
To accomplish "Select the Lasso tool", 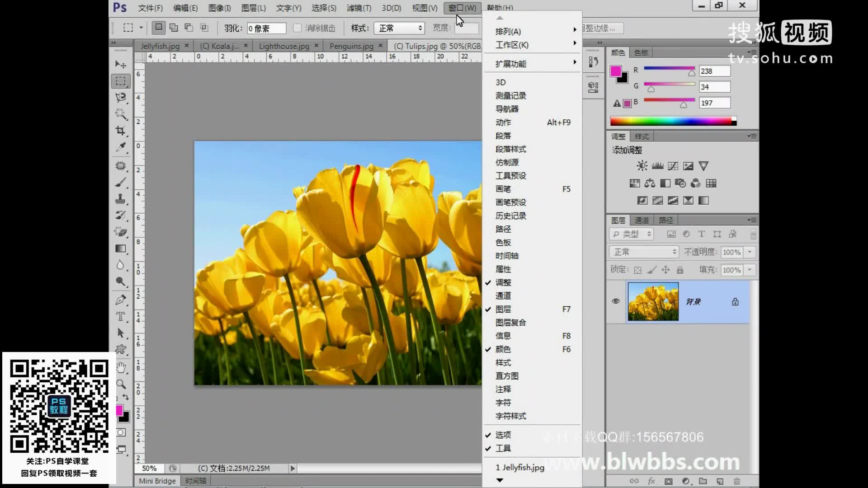I will pyautogui.click(x=120, y=98).
